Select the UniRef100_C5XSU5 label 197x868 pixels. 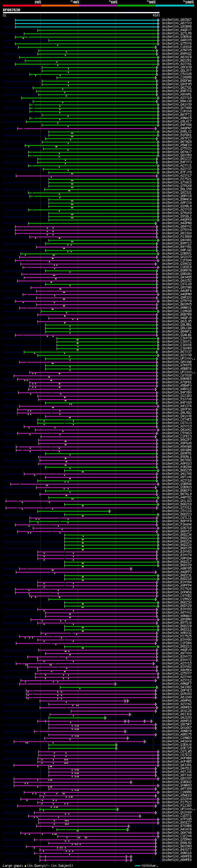177,74
